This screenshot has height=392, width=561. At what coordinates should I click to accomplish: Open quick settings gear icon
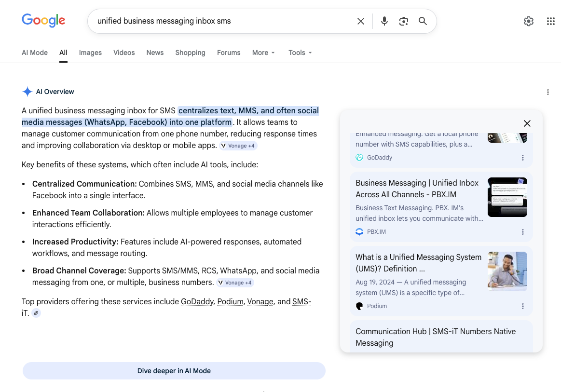click(529, 21)
